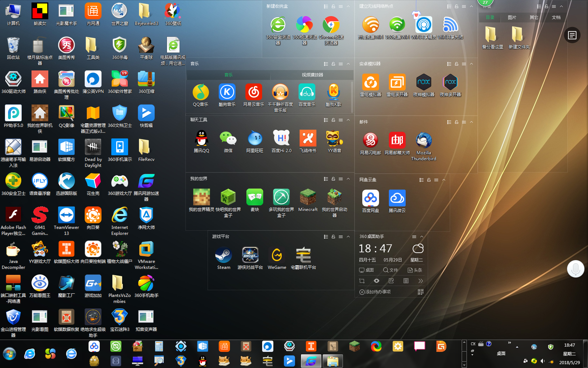Image resolution: width=588 pixels, height=368 pixels.
Task: Launch 夜神模拟器
Action: point(424,82)
